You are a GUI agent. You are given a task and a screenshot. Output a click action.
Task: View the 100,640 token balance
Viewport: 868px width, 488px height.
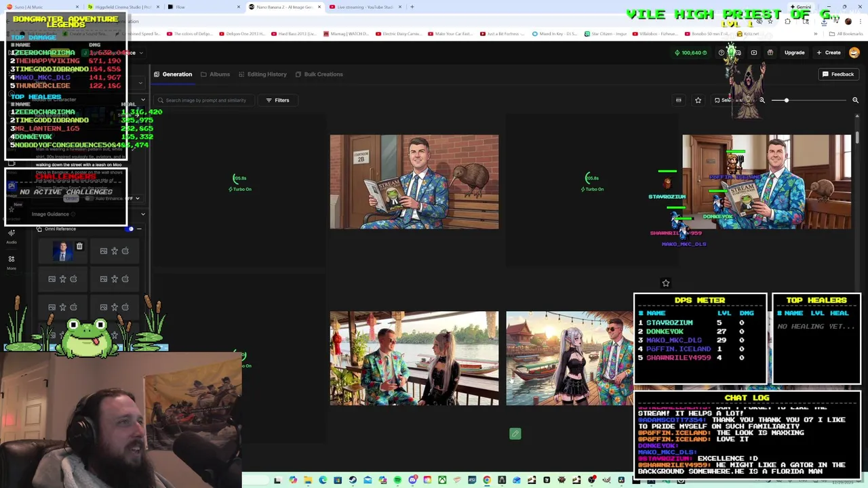point(690,52)
